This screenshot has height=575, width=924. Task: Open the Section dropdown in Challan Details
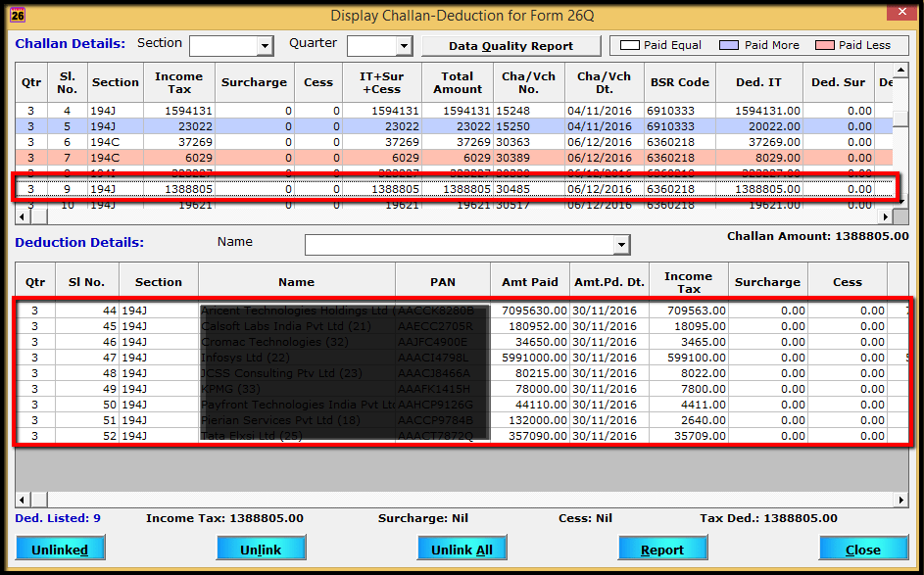(x=266, y=46)
